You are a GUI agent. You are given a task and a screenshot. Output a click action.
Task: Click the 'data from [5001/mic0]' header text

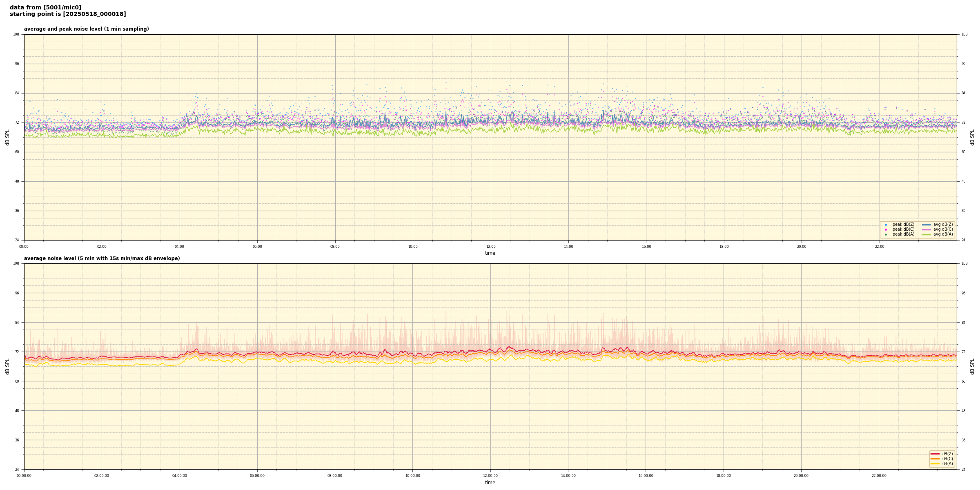click(45, 7)
